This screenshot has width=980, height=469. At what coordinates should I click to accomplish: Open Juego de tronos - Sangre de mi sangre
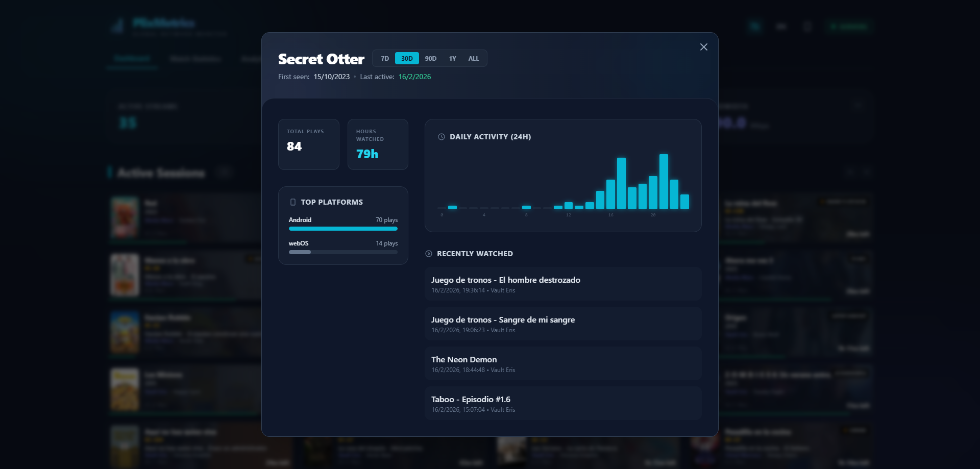click(x=563, y=324)
